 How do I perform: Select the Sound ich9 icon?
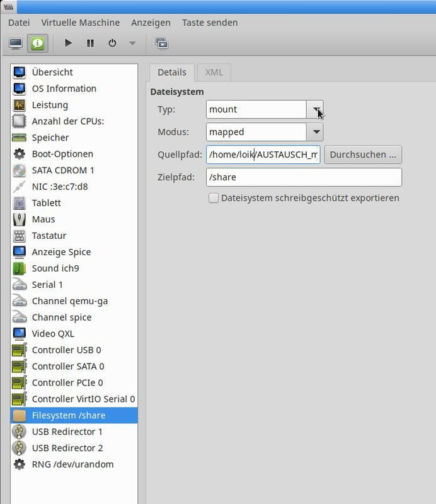pos(20,269)
